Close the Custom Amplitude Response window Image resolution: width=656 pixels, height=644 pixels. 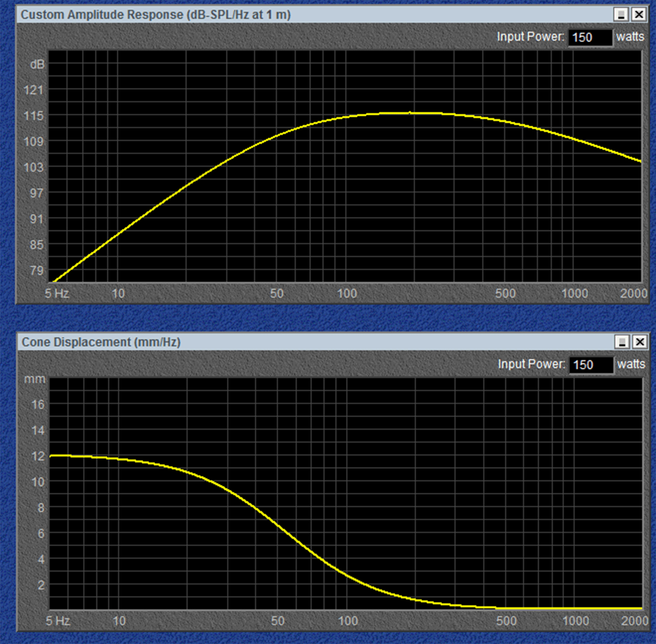pos(639,14)
